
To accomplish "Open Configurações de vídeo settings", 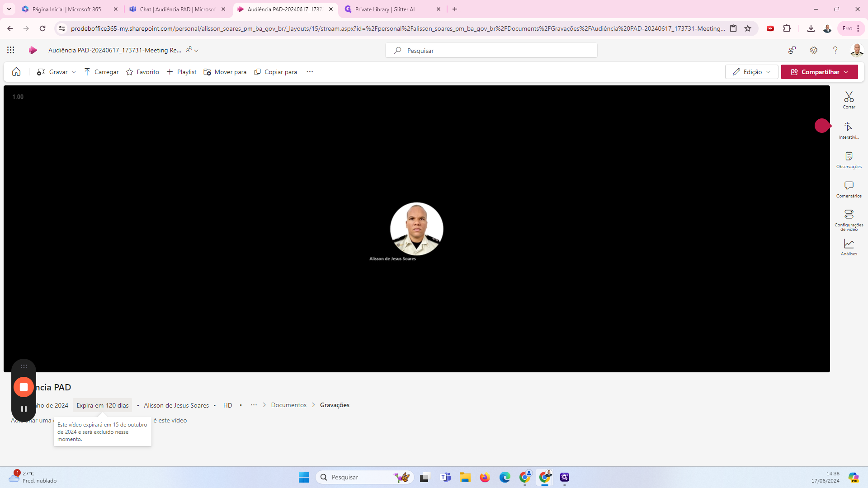I will coord(849,220).
